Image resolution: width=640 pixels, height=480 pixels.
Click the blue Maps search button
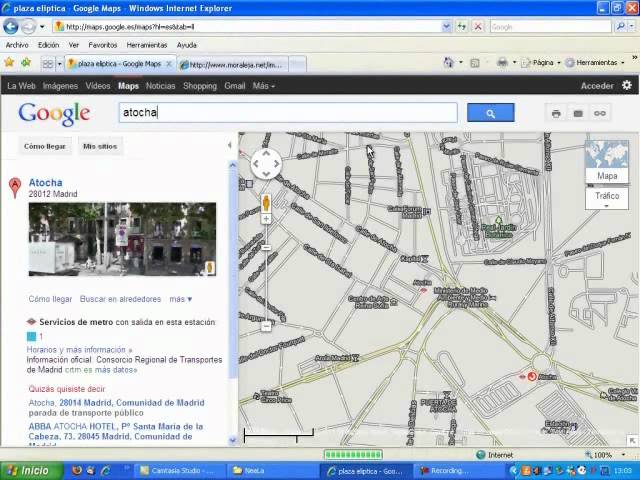490,113
